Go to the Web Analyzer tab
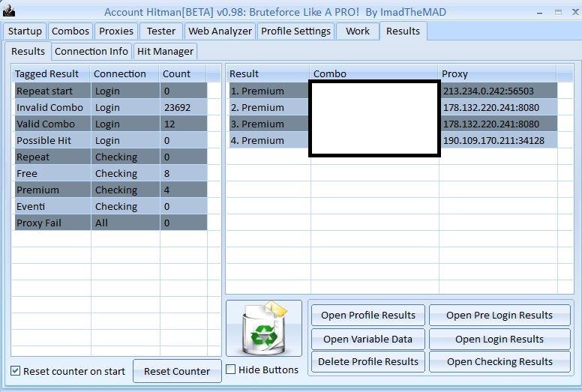582x392 pixels. coord(220,31)
